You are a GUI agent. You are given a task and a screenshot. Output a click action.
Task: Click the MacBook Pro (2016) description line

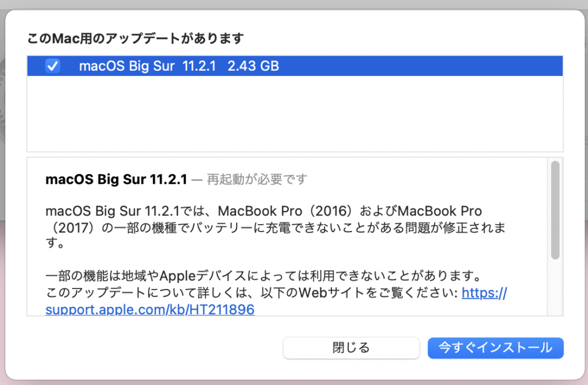(264, 211)
